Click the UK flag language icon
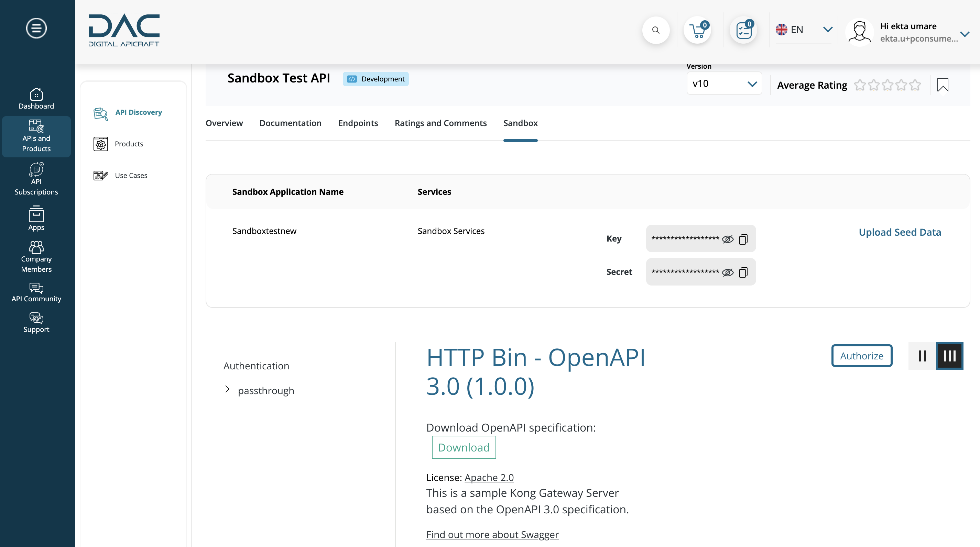The height and width of the screenshot is (547, 980). [x=781, y=29]
